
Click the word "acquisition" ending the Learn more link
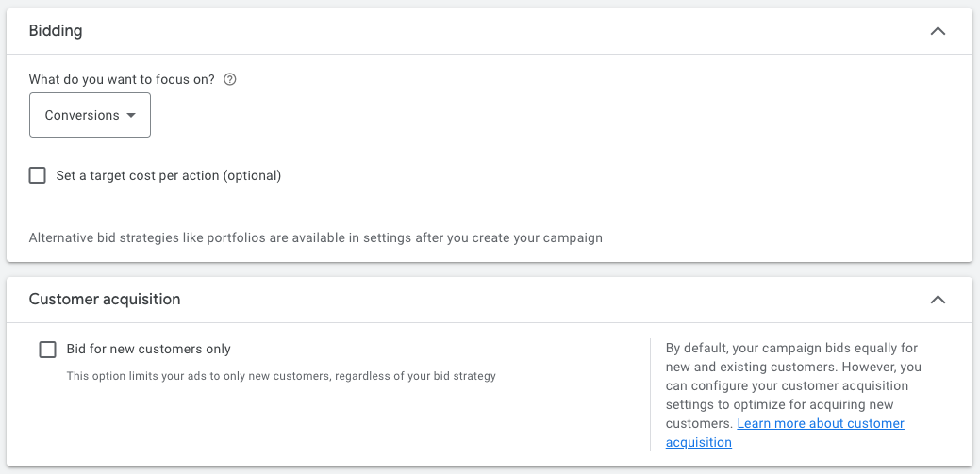[x=698, y=443]
